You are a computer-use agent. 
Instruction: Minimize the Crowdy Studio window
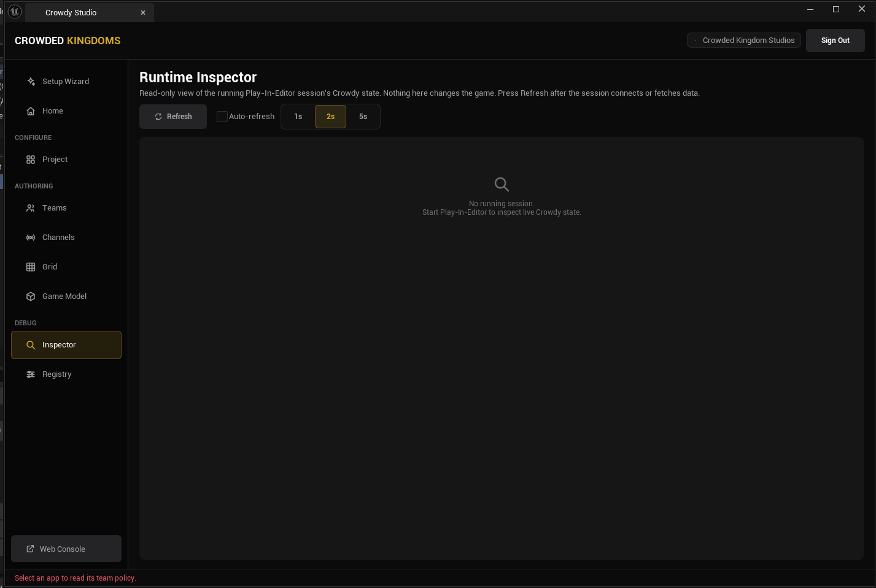[x=810, y=9]
